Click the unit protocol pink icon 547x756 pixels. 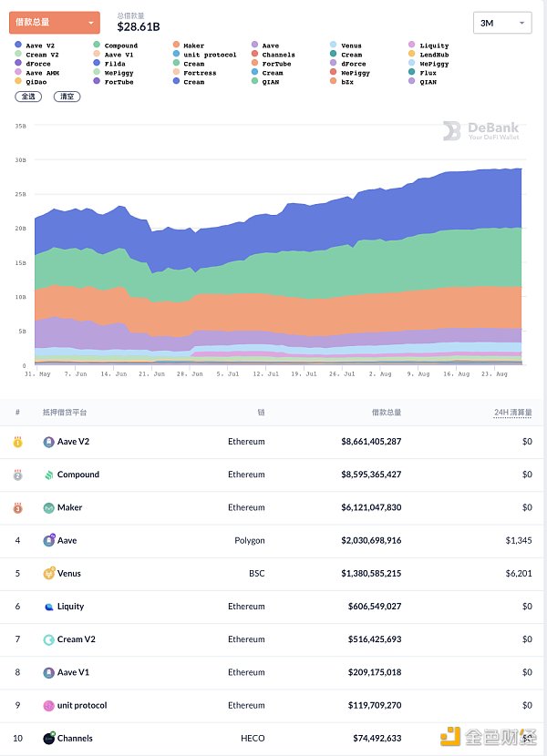(x=49, y=705)
